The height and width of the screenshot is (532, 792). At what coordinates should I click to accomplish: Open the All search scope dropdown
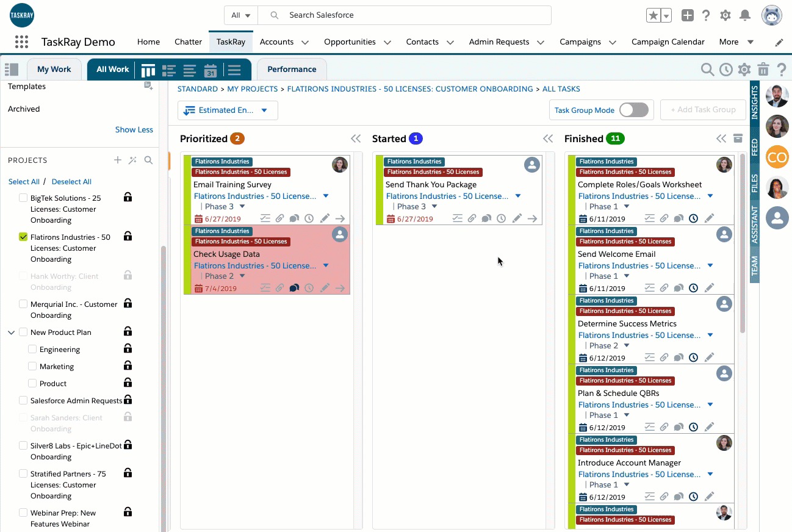241,15
